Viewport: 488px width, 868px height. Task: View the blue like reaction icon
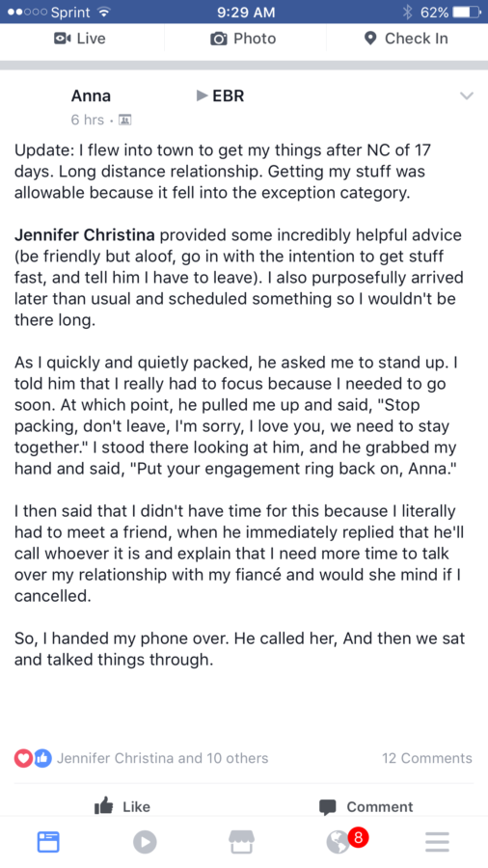click(x=42, y=758)
